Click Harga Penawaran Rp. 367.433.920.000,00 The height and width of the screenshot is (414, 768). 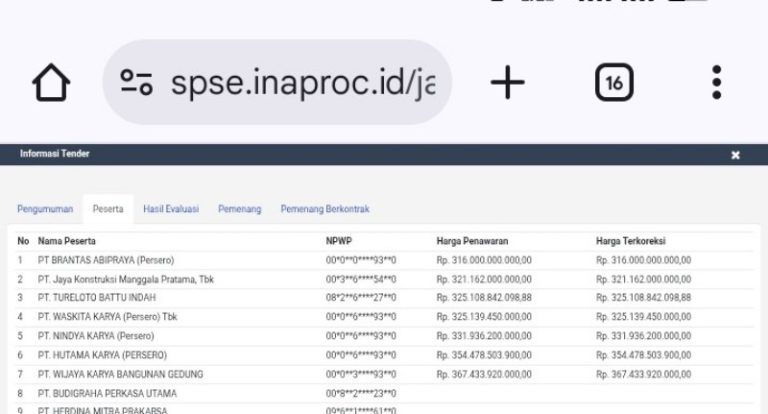pos(484,374)
